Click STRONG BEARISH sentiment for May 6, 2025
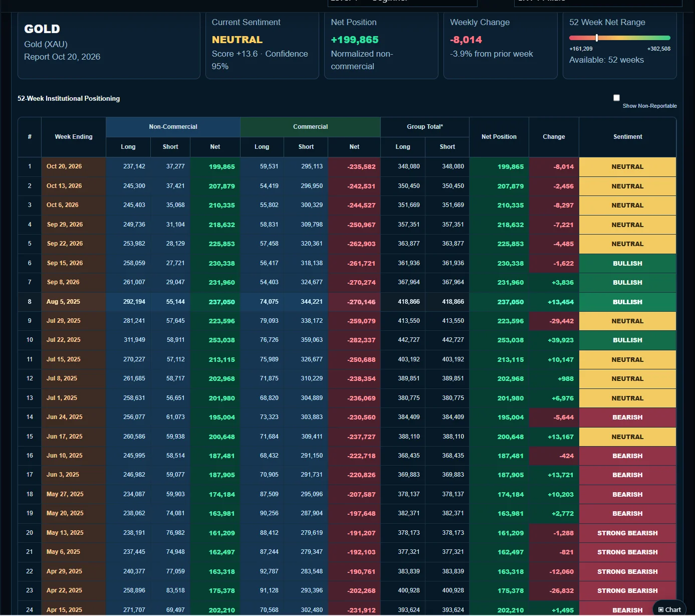Image resolution: width=695 pixels, height=616 pixels. [627, 552]
